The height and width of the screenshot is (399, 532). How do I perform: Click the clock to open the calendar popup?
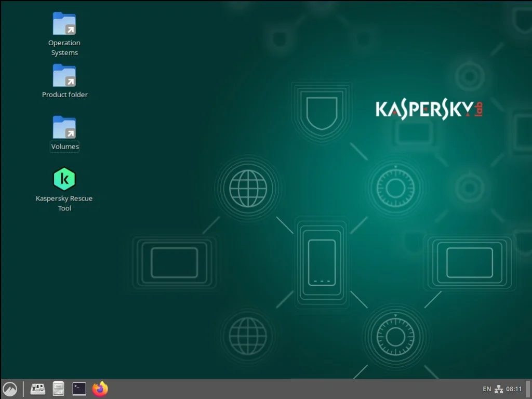pyautogui.click(x=514, y=389)
